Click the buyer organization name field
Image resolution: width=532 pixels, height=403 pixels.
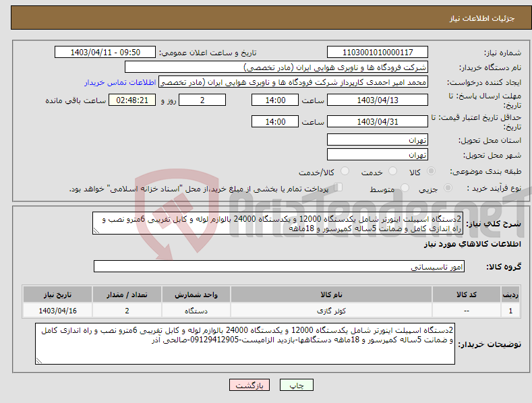(276, 67)
